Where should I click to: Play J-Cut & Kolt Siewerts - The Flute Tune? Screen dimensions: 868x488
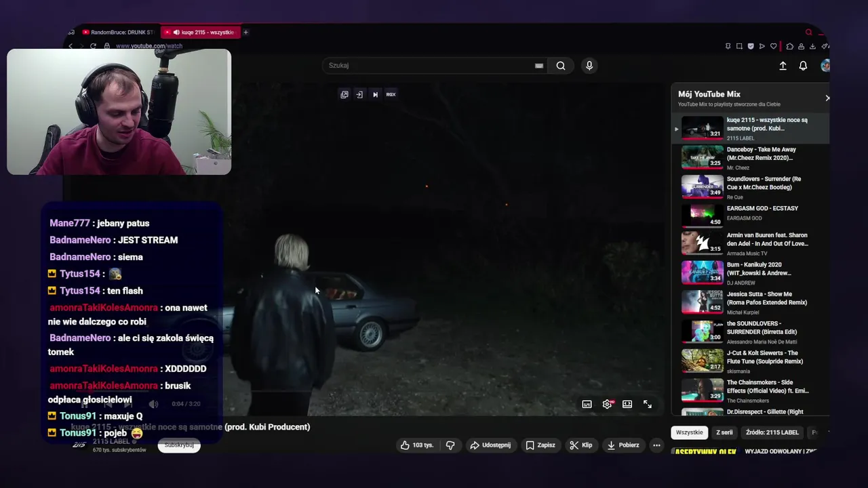click(751, 361)
